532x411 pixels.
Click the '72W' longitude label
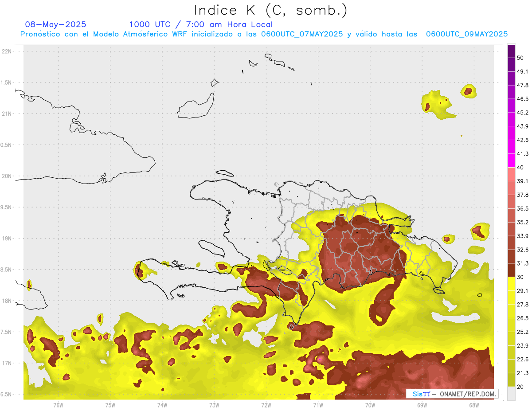(x=266, y=405)
